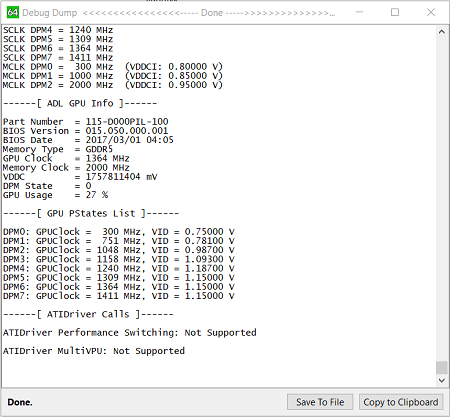This screenshot has height=417, width=450.
Task: Click the 'Memory Clock = 2000 MHz' line
Action: tap(66, 168)
